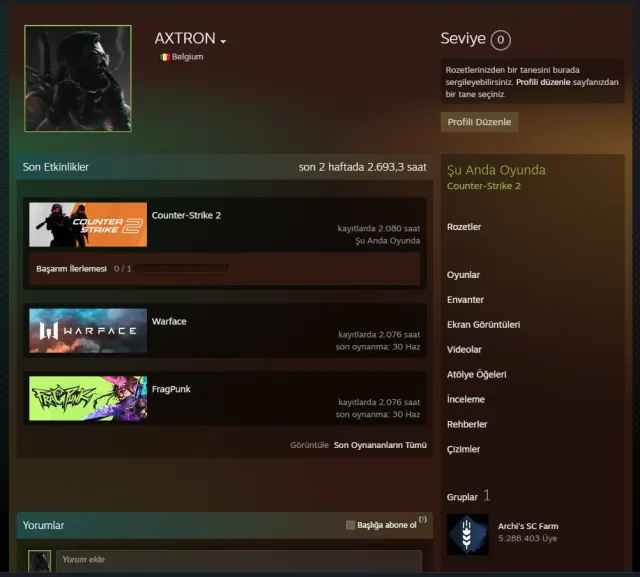The width and height of the screenshot is (640, 577).
Task: Open the Warface game title link
Action: pyautogui.click(x=169, y=322)
